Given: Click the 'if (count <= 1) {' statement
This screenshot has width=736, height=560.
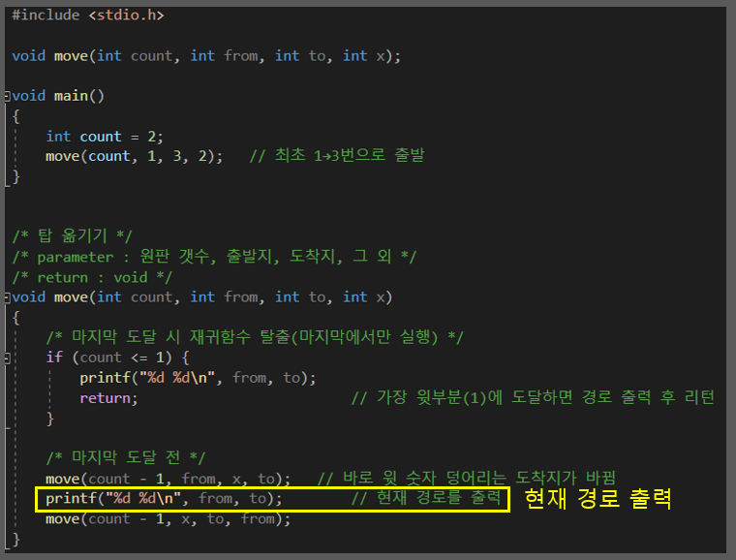Looking at the screenshot, I should (118, 358).
